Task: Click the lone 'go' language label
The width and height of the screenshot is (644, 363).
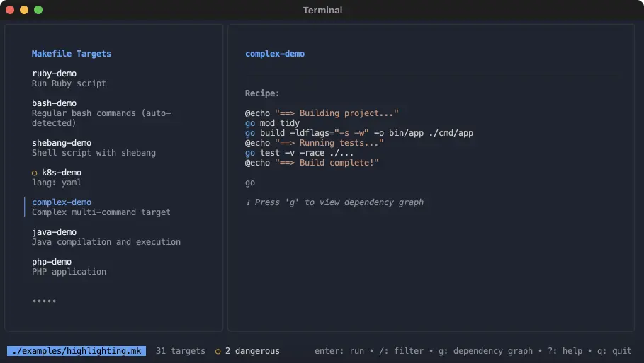Action: point(250,183)
